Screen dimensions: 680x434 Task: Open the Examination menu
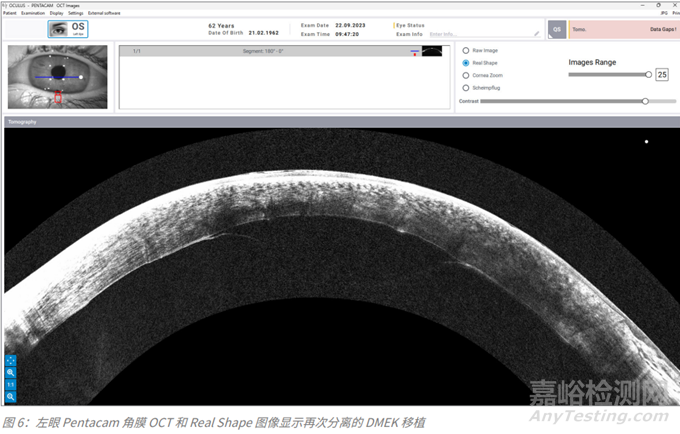tap(33, 12)
